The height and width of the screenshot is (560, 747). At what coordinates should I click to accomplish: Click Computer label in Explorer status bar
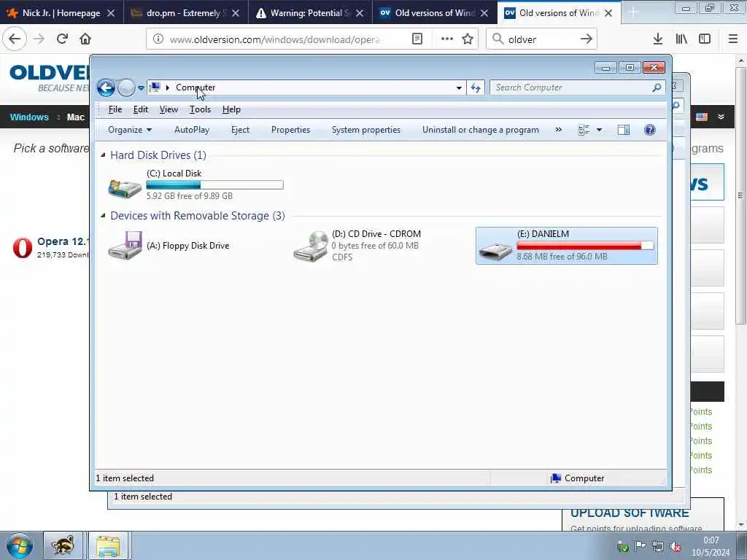click(584, 478)
